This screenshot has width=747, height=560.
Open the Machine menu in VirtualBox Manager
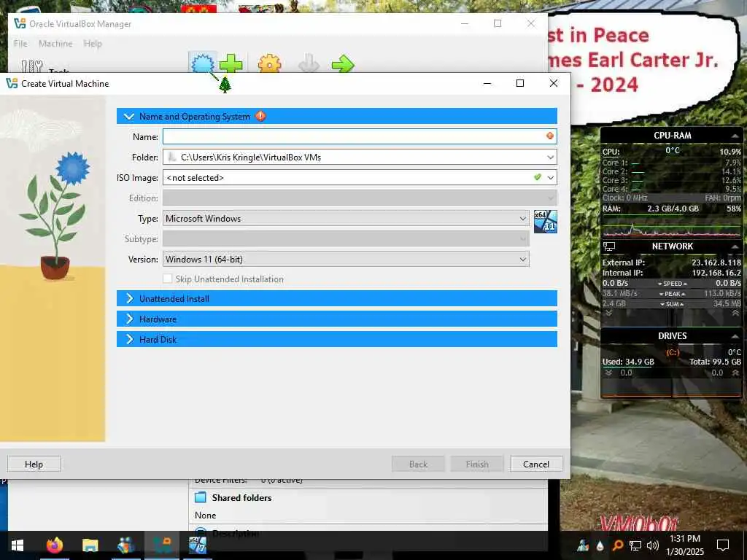(55, 43)
